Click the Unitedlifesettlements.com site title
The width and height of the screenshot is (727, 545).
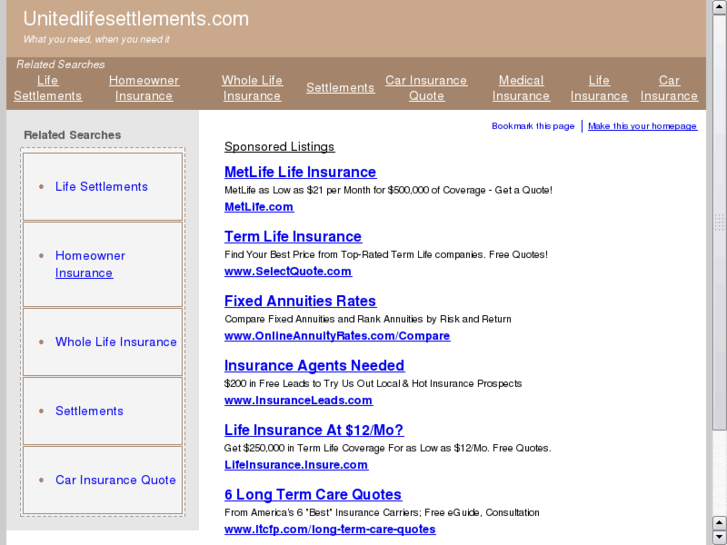coord(136,19)
